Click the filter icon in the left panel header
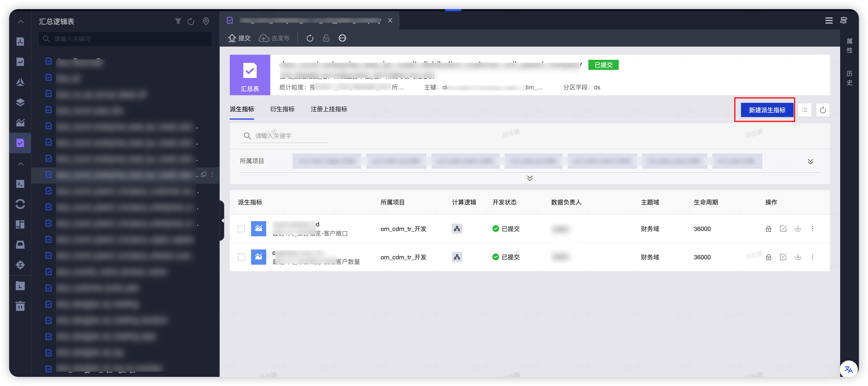 pos(178,21)
